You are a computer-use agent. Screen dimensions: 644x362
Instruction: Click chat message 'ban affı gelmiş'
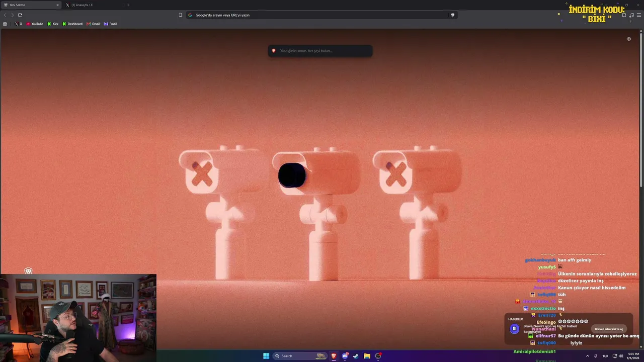(574, 260)
